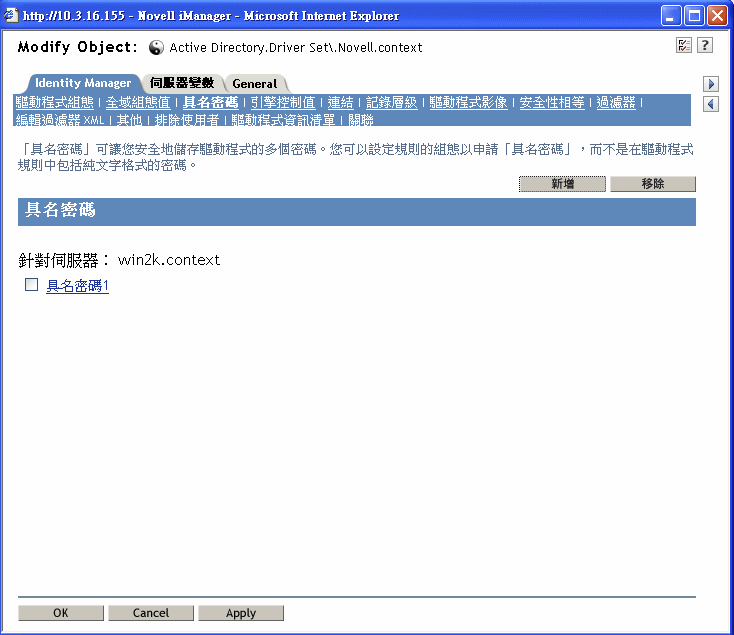This screenshot has width=734, height=635.
Task: Open the 其他 subpage
Action: pos(129,120)
